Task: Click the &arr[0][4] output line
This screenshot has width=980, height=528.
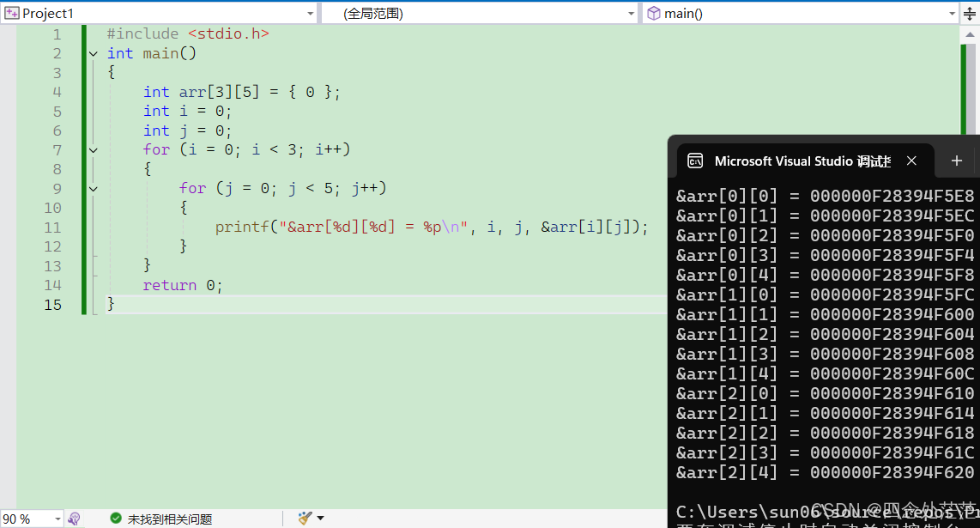Action: [x=825, y=276]
